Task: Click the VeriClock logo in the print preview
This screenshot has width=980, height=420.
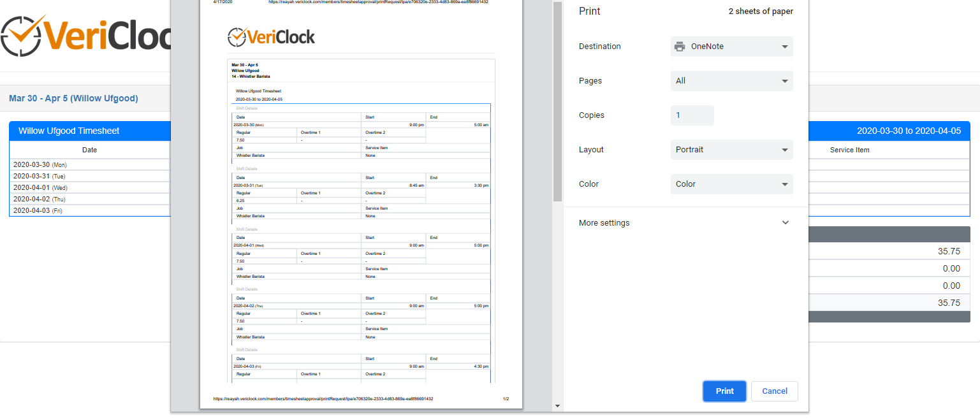Action: click(x=271, y=37)
